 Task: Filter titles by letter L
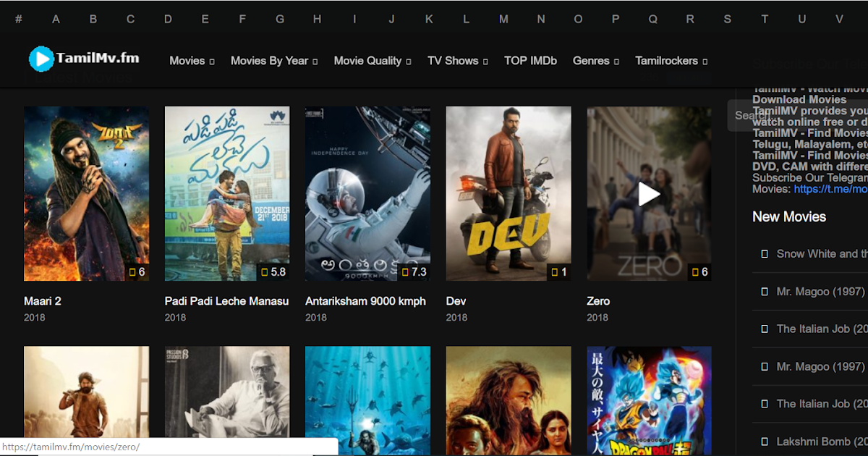tap(467, 19)
